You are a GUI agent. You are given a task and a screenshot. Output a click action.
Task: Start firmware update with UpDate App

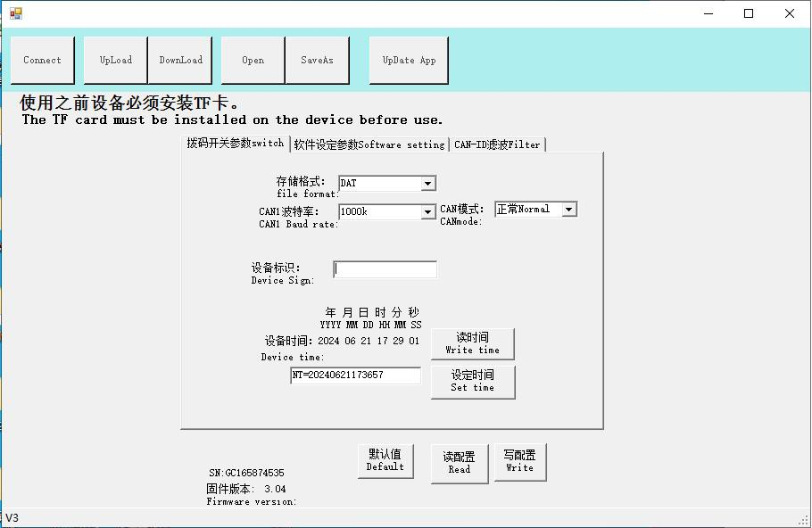pos(409,61)
